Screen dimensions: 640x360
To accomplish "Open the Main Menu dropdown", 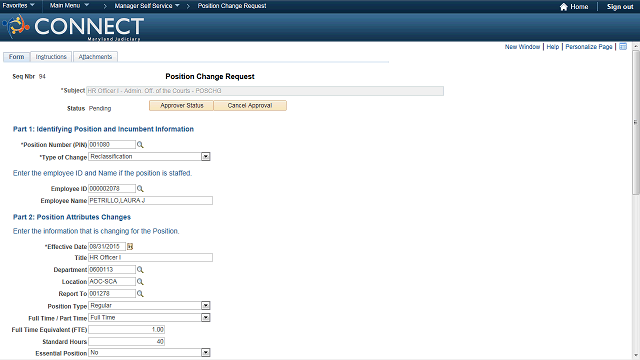I will (69, 6).
